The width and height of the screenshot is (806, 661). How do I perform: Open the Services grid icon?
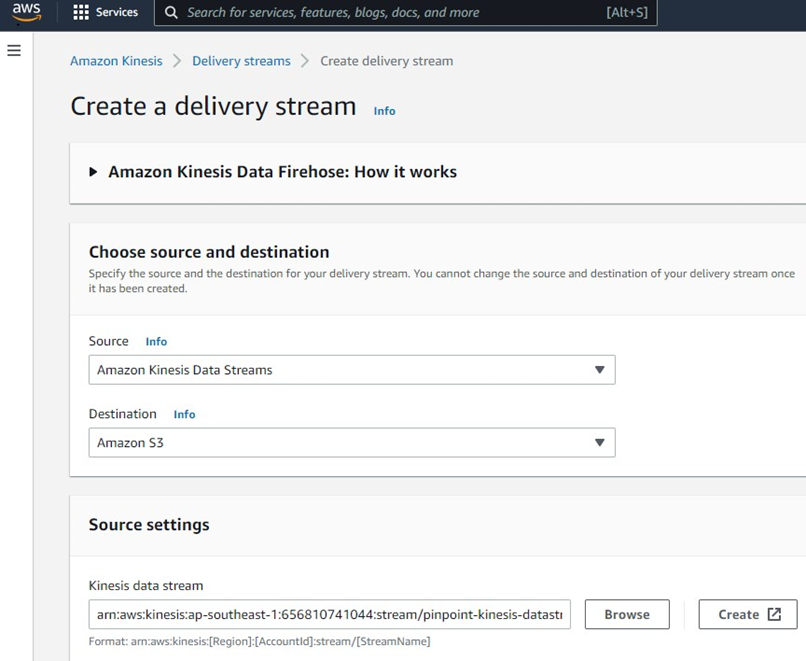(81, 13)
